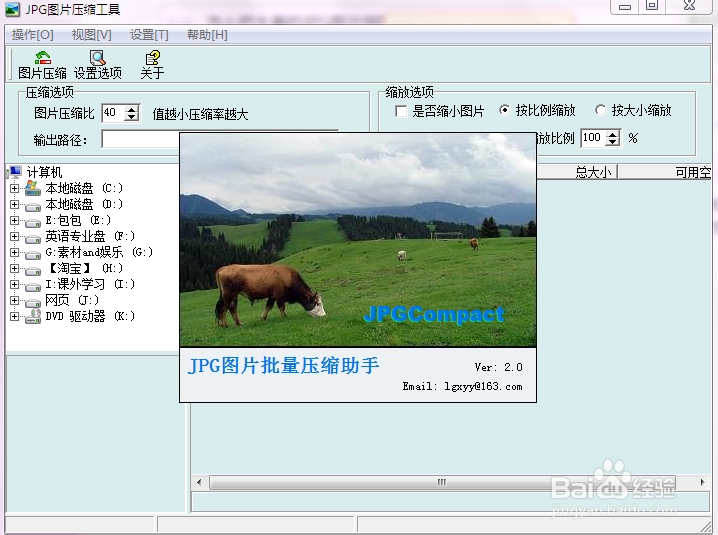Select 本地磁盘 (C:) label in tree
The height and width of the screenshot is (535, 718).
[x=84, y=188]
